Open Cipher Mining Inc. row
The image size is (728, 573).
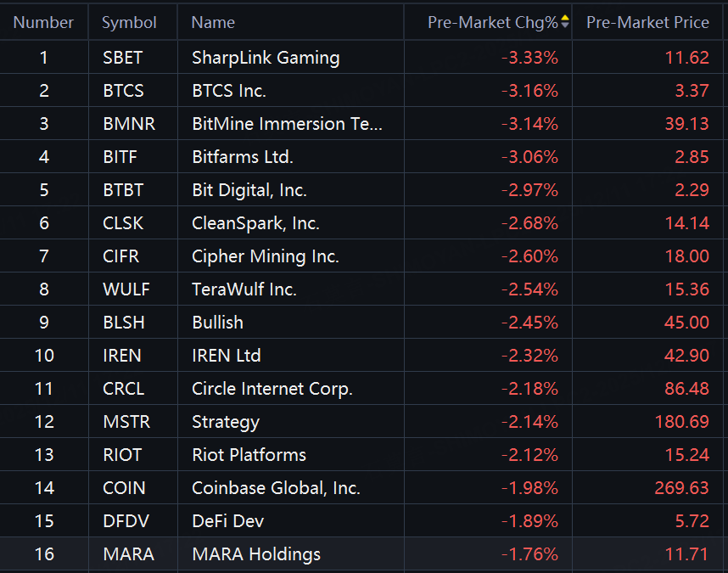point(265,256)
